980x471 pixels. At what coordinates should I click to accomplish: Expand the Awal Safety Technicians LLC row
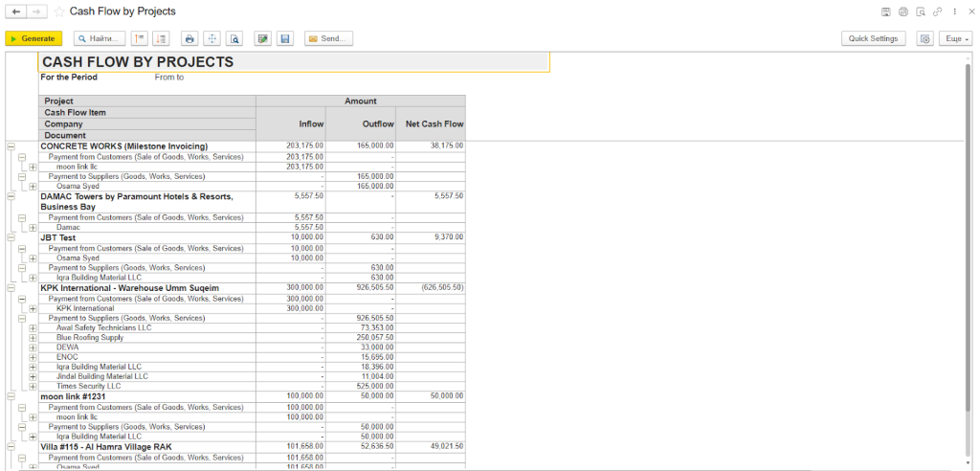pos(33,328)
